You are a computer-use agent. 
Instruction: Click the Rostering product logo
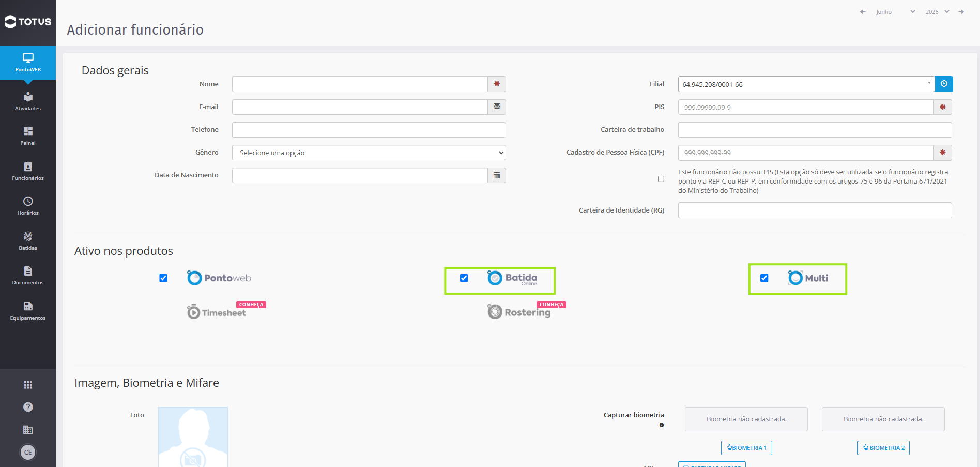[519, 311]
